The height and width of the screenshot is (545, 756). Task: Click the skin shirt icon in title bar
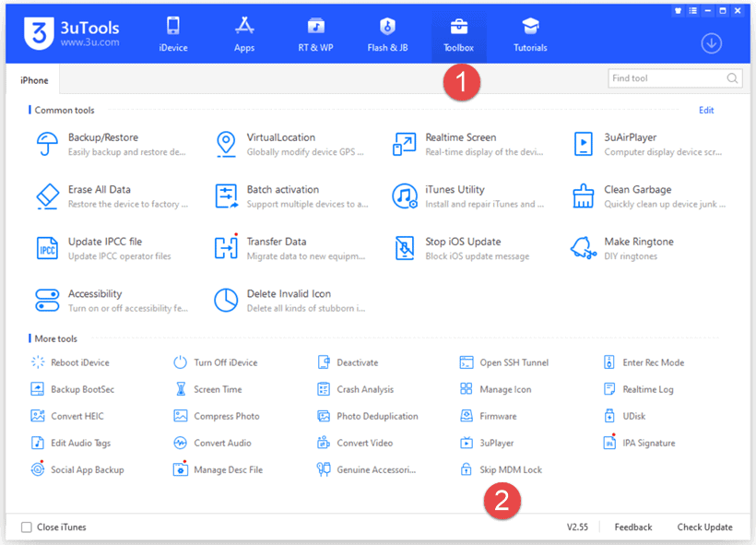pyautogui.click(x=678, y=11)
